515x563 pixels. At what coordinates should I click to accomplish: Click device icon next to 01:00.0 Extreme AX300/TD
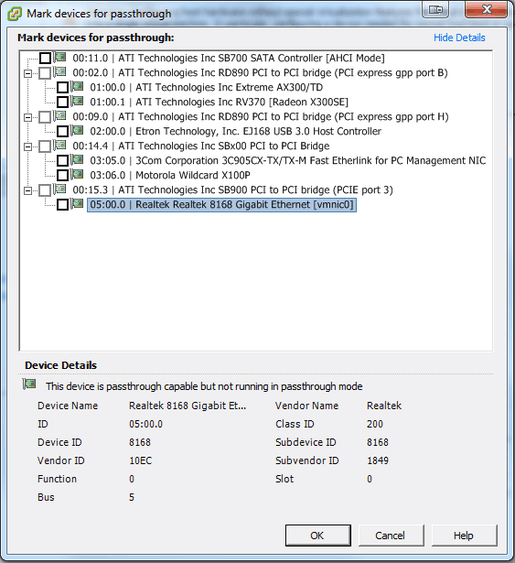click(x=77, y=86)
